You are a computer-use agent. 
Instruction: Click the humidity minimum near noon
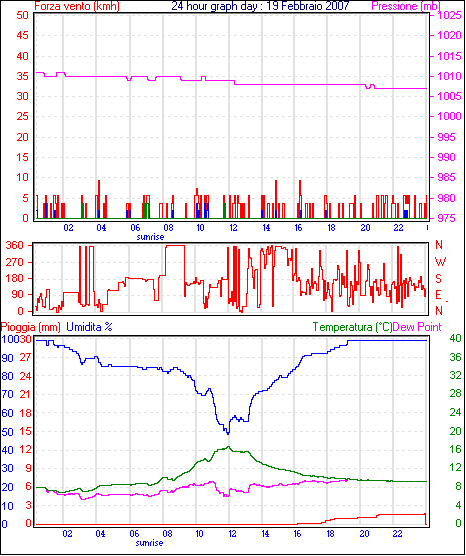tap(228, 433)
